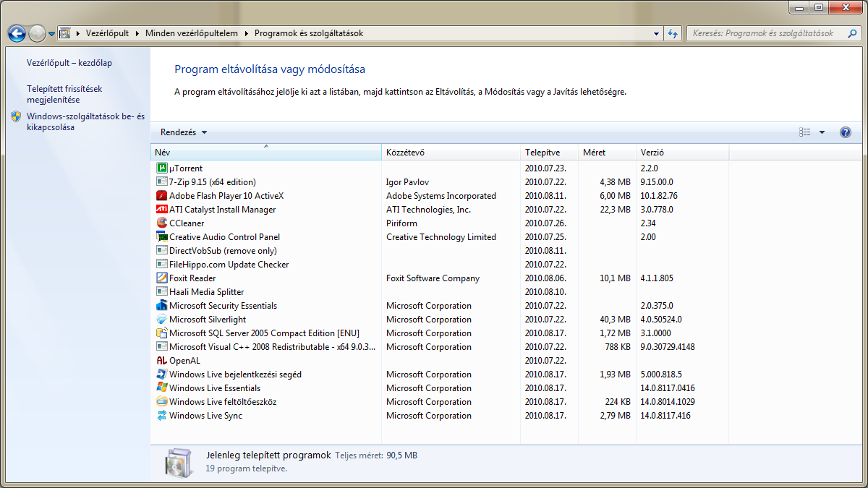The width and height of the screenshot is (868, 488).
Task: Click the SQL Server 2005 Compact icon
Action: tap(162, 333)
